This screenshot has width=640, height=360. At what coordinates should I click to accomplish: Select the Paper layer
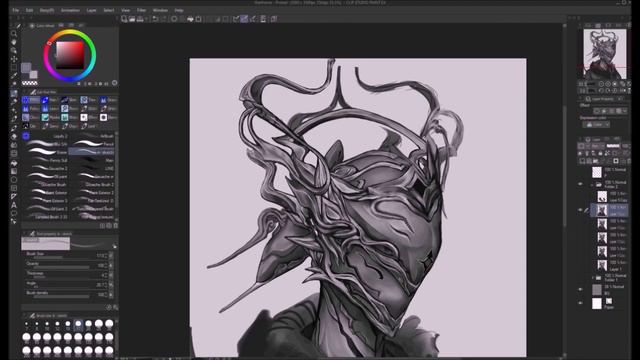[609, 304]
